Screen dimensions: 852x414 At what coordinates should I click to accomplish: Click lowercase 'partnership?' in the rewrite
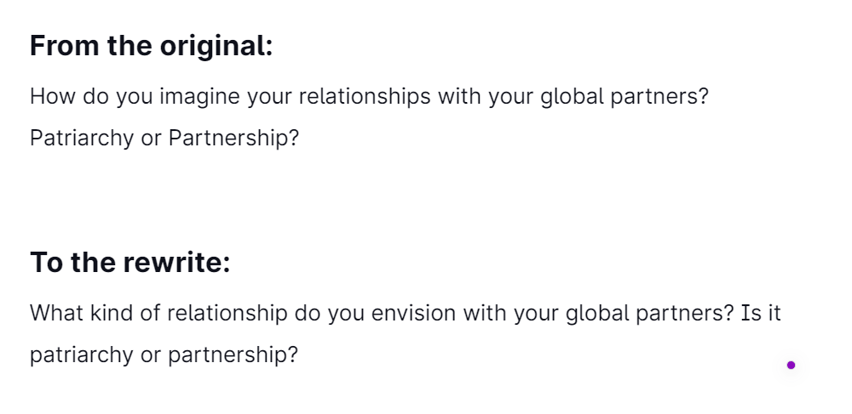pyautogui.click(x=233, y=355)
